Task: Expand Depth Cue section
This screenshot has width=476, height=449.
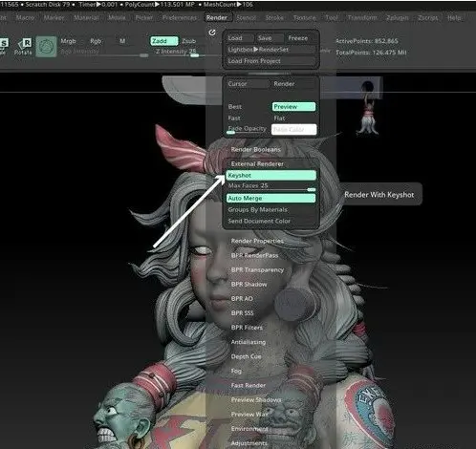Action: point(246,356)
